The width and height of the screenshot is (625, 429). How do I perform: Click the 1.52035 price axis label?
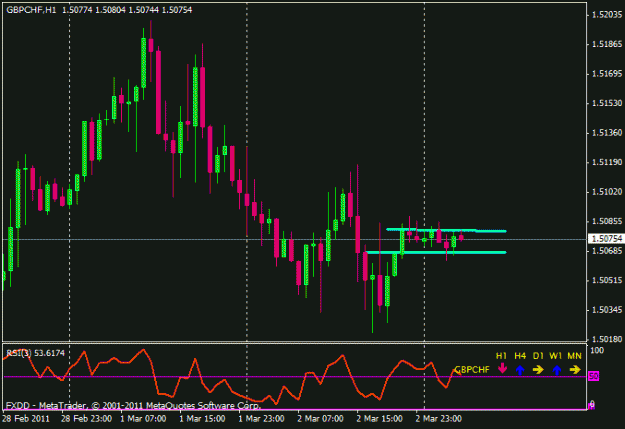click(607, 15)
